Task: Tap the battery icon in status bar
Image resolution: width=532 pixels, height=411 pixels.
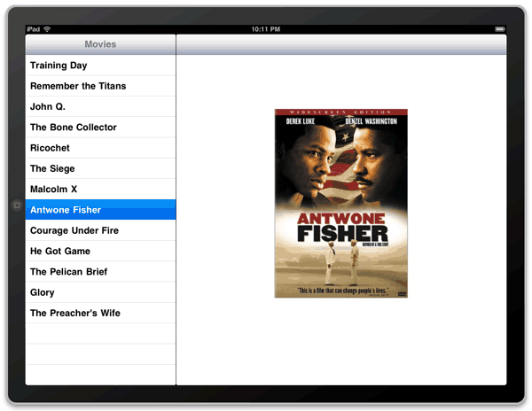Action: 497,29
